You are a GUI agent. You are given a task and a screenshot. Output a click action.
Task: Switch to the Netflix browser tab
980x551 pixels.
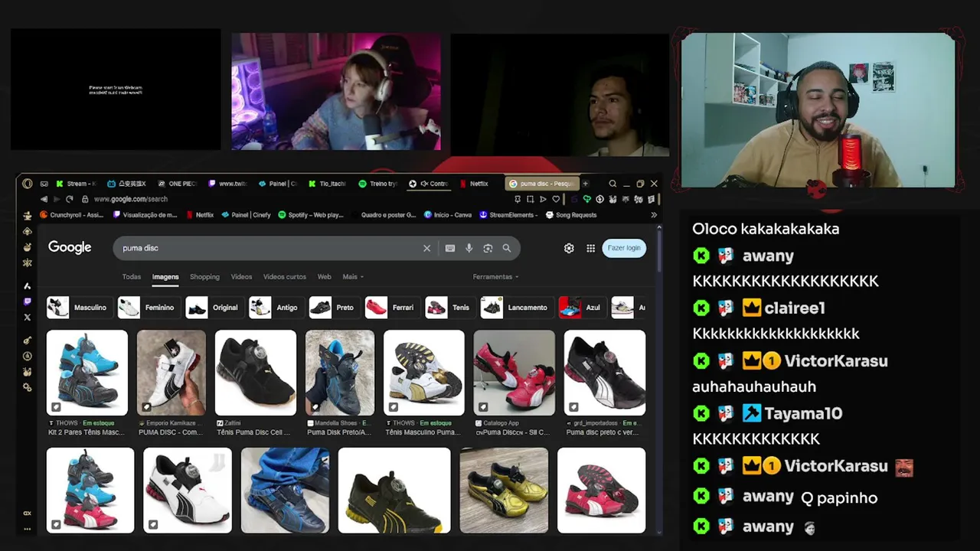pos(474,184)
